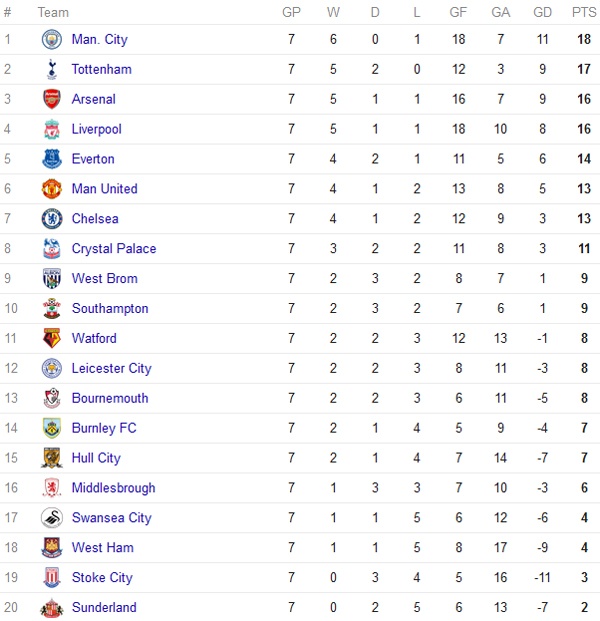This screenshot has width=600, height=621.
Task: Click the Man. City club crest
Action: [51, 40]
